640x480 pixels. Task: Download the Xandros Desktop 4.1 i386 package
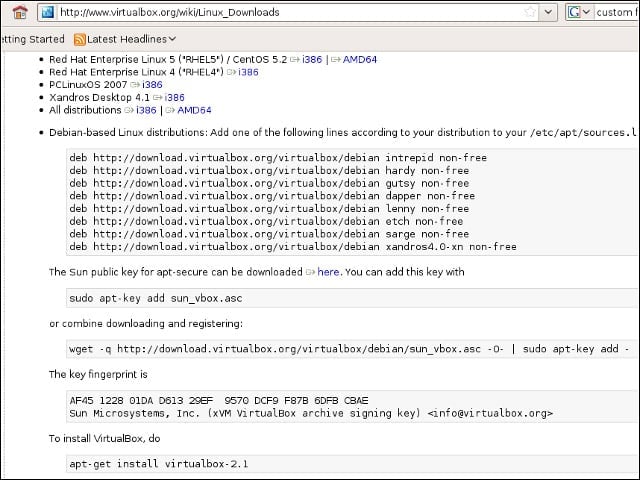point(174,98)
